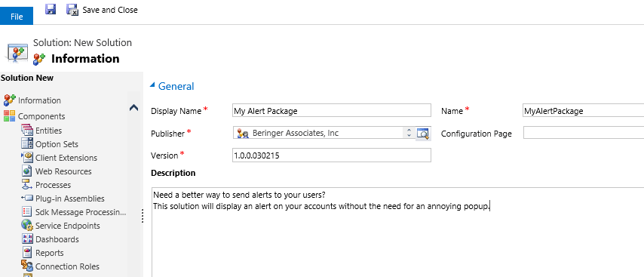The image size is (644, 277).
Task: Open Connection Roles
Action: [67, 266]
